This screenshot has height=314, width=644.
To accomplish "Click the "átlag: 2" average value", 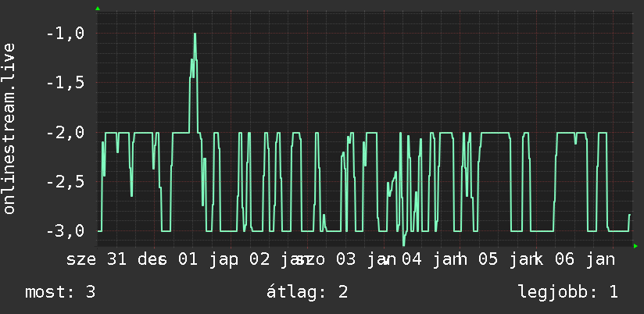I will 307,292.
